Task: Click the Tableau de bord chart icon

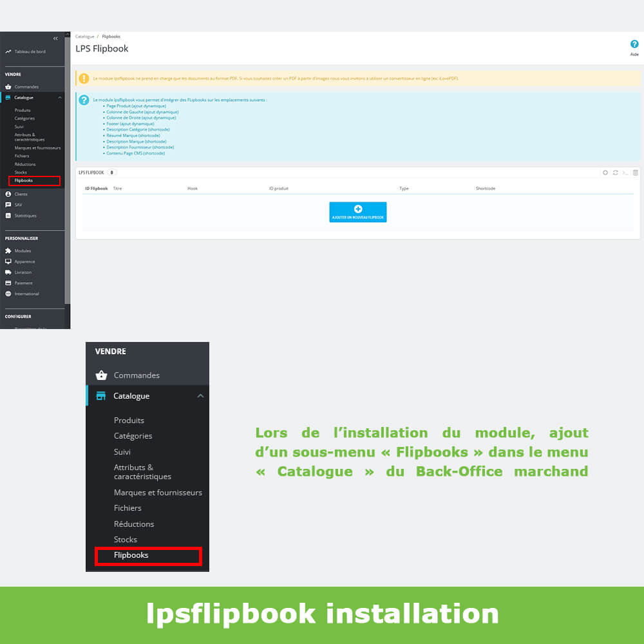Action: [x=8, y=52]
